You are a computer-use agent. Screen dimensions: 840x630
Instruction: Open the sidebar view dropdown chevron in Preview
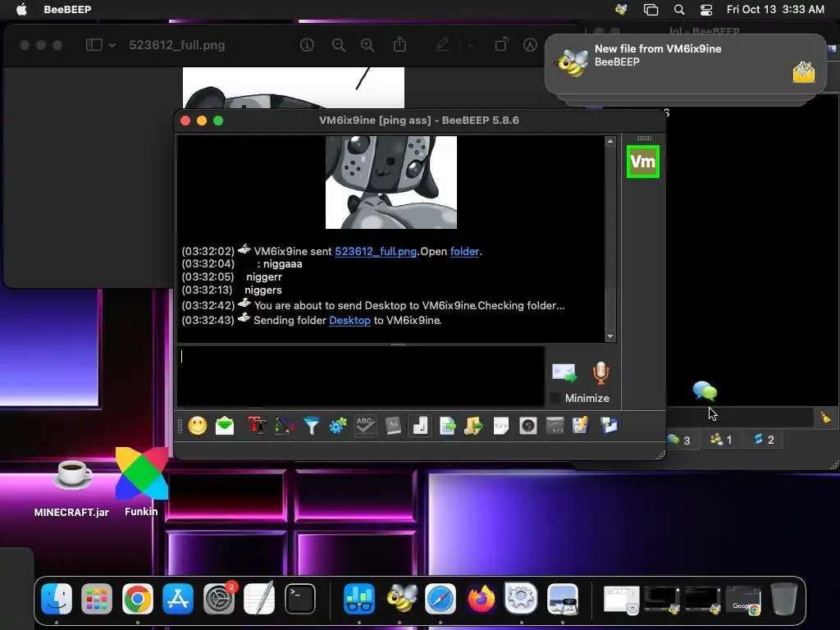(112, 45)
